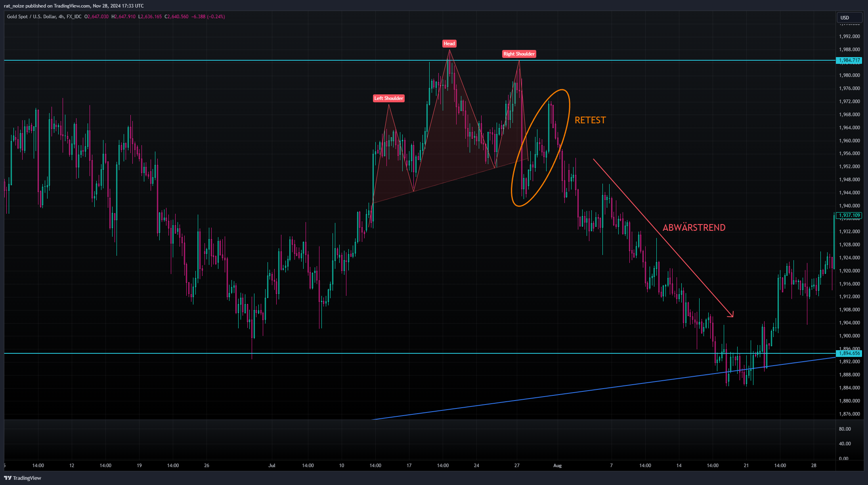Screen dimensions: 868x485
Task: Click the 7 date label on time axis
Action: tap(611, 466)
